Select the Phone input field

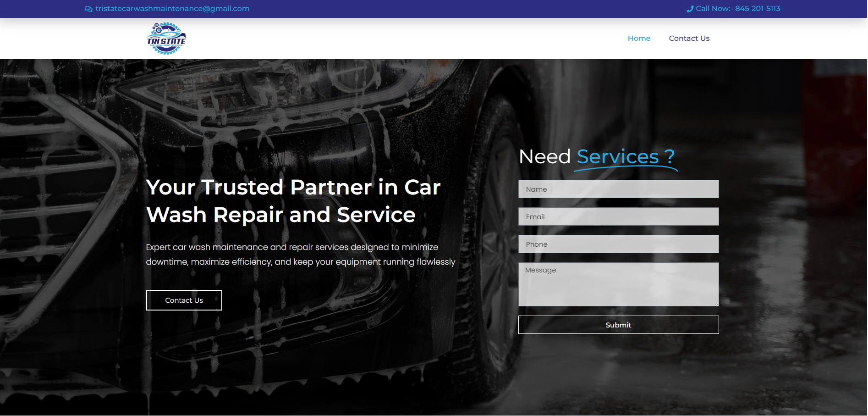(618, 244)
